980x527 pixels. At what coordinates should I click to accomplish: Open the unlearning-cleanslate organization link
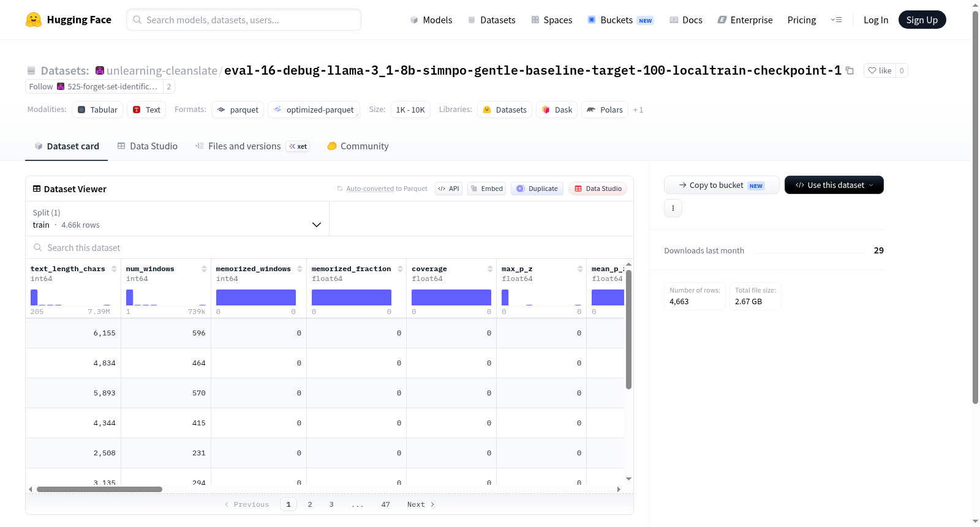(x=162, y=70)
